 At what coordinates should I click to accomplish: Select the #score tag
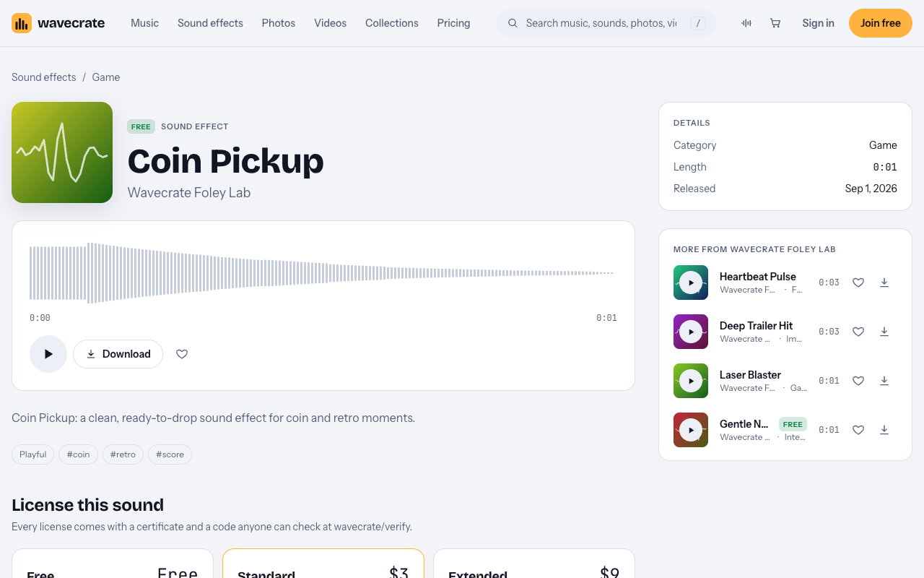[x=170, y=454]
